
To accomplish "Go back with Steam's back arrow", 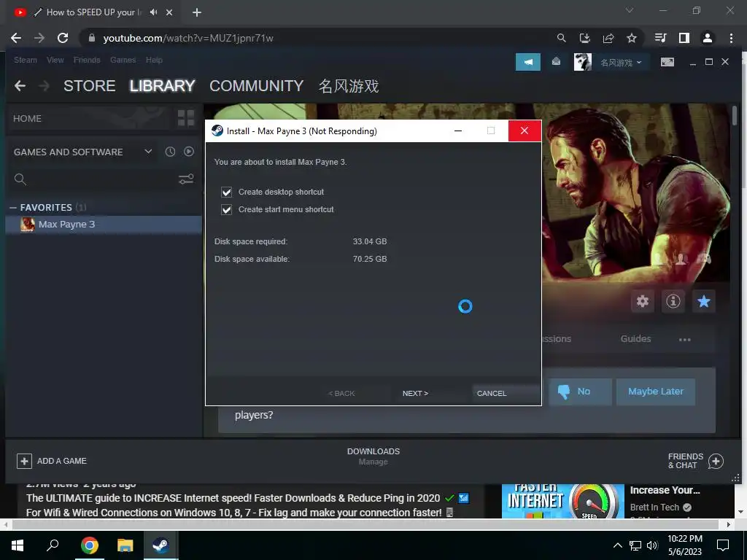I will [x=20, y=86].
